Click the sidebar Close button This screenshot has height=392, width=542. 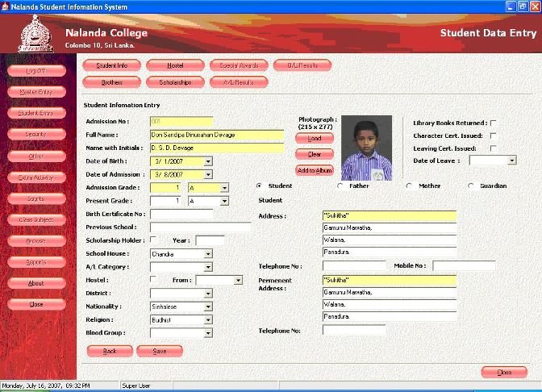point(36,304)
